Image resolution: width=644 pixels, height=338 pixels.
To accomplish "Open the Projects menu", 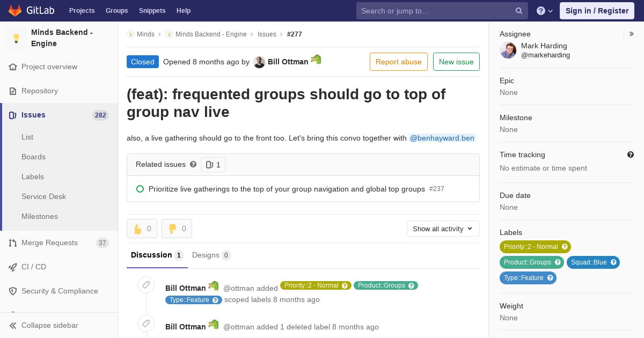I will click(x=82, y=11).
